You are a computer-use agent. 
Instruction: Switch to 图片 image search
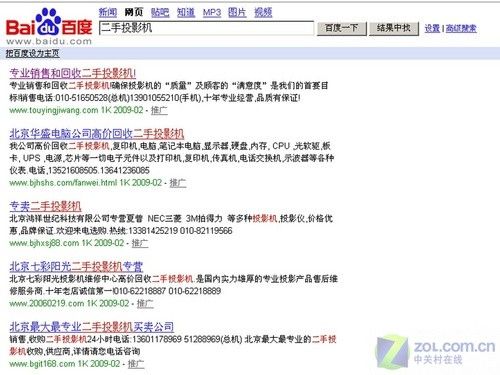click(237, 12)
